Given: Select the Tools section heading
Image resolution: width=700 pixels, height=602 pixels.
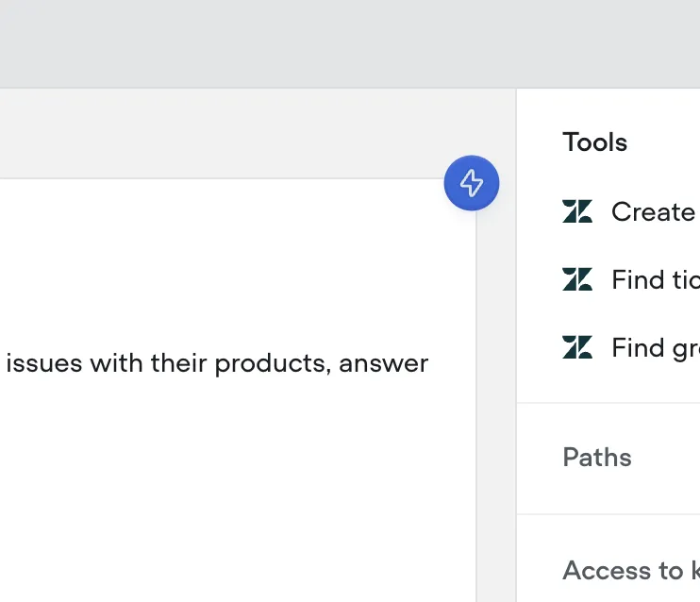Looking at the screenshot, I should tap(594, 142).
